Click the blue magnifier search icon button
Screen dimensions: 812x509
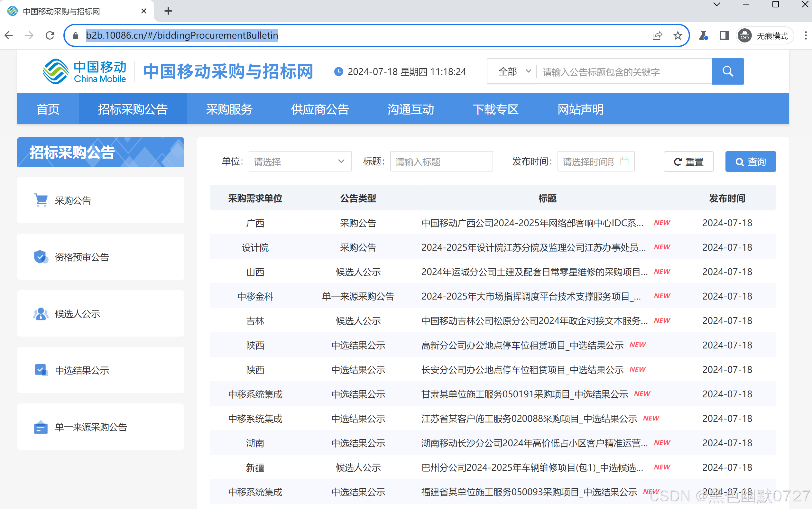pos(727,71)
